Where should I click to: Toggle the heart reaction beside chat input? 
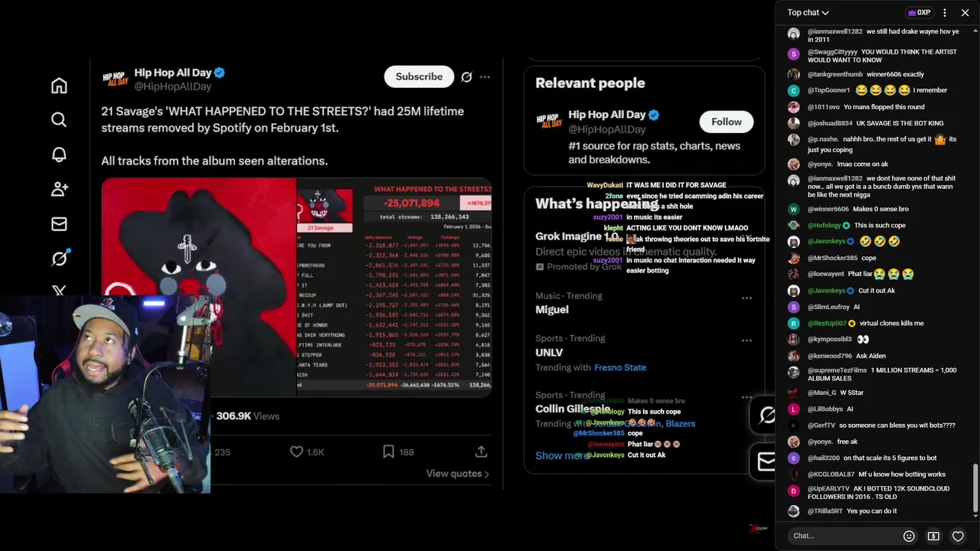[958, 536]
